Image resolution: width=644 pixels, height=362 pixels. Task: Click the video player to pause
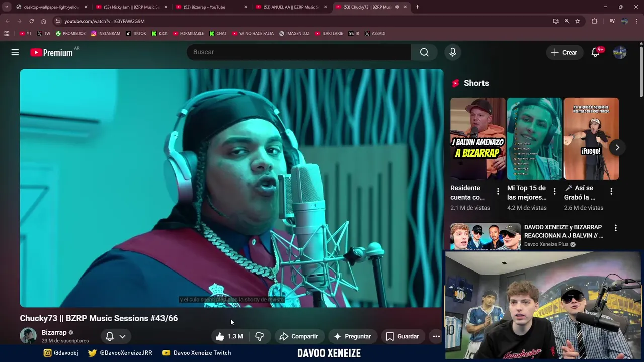click(x=231, y=188)
